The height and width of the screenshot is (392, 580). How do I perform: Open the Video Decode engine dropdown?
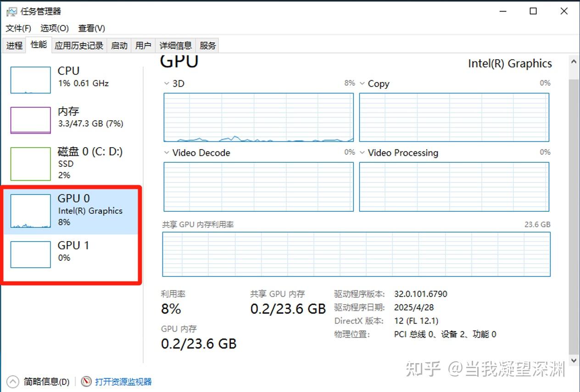coord(166,153)
